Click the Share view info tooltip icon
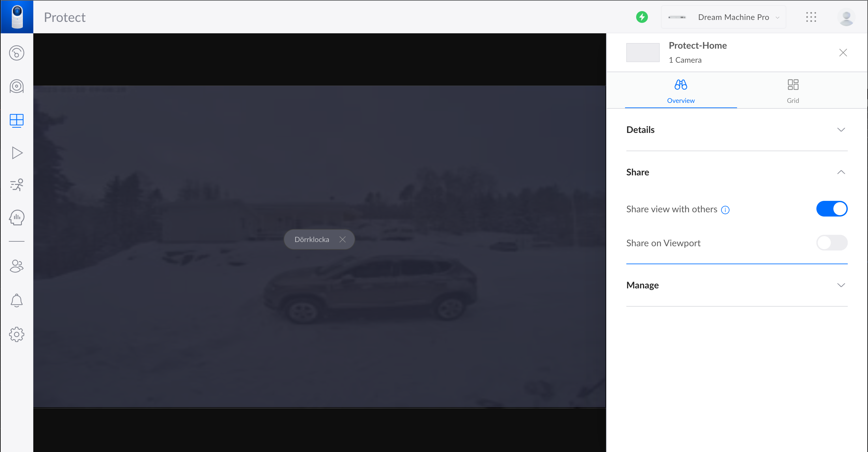The image size is (868, 452). [x=725, y=210]
